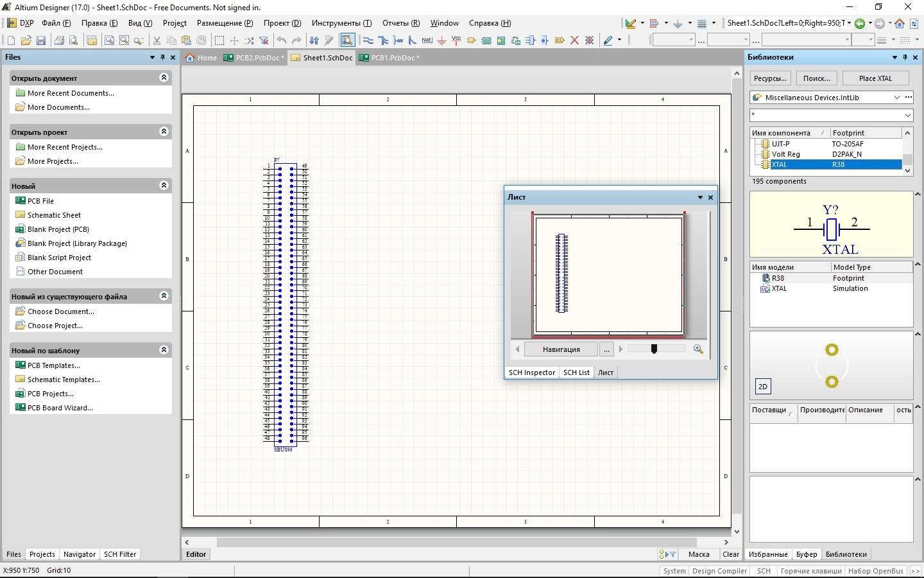Click the horizontal scrollbar of the editor
The width and height of the screenshot is (924, 578).
(x=456, y=542)
